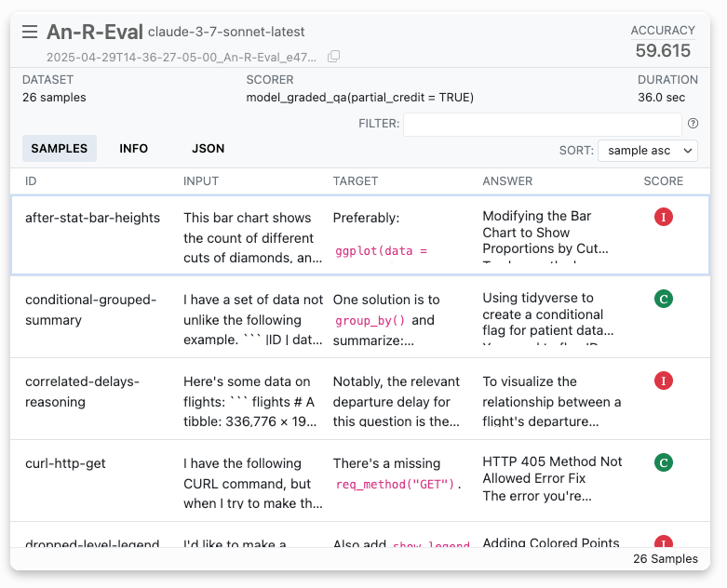Select the correlated-delays-reasoning sample ID

coord(82,392)
